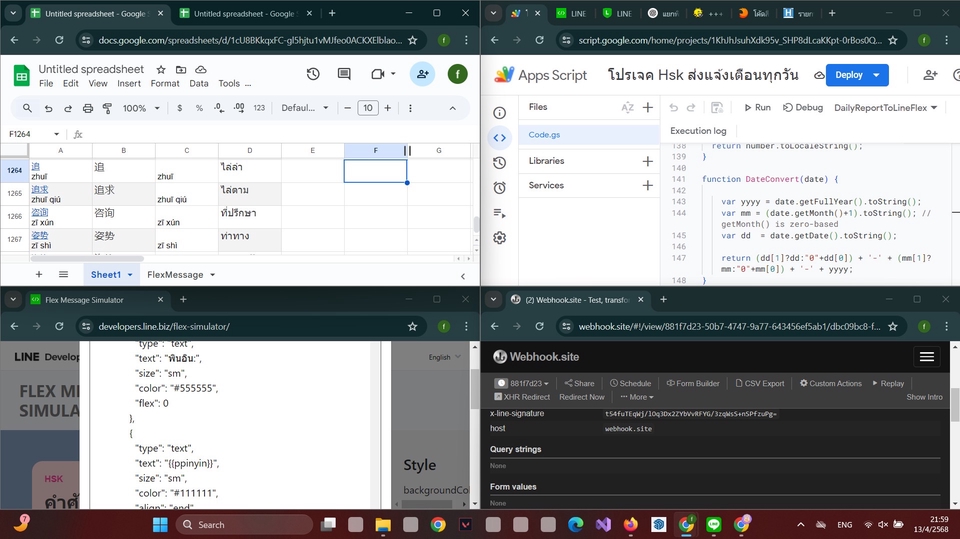The image size is (960, 539).
Task: Open Apps Script Executions list icon
Action: click(500, 213)
